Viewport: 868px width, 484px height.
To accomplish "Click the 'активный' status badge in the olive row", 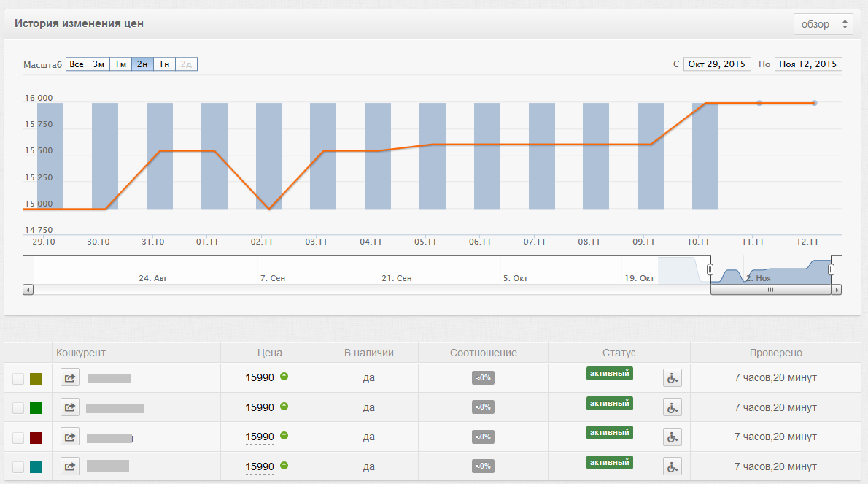I will coord(610,374).
